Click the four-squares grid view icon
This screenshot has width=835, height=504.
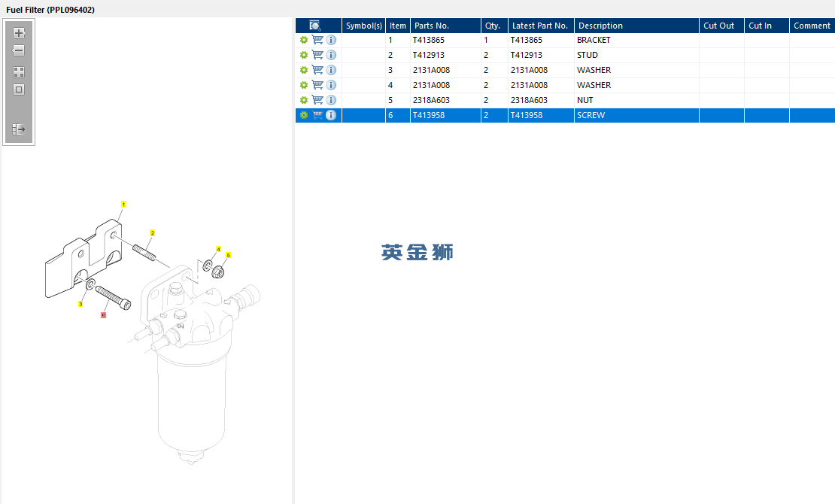[x=19, y=72]
